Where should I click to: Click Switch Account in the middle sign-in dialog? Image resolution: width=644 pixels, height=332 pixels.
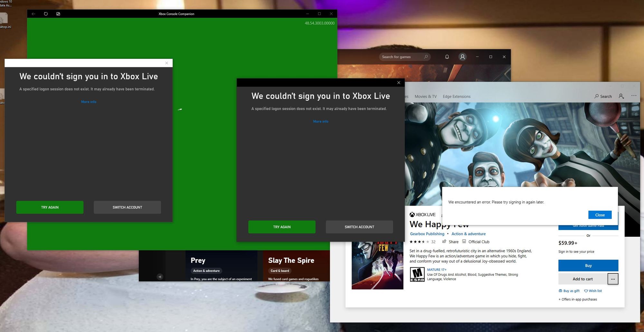click(x=359, y=227)
